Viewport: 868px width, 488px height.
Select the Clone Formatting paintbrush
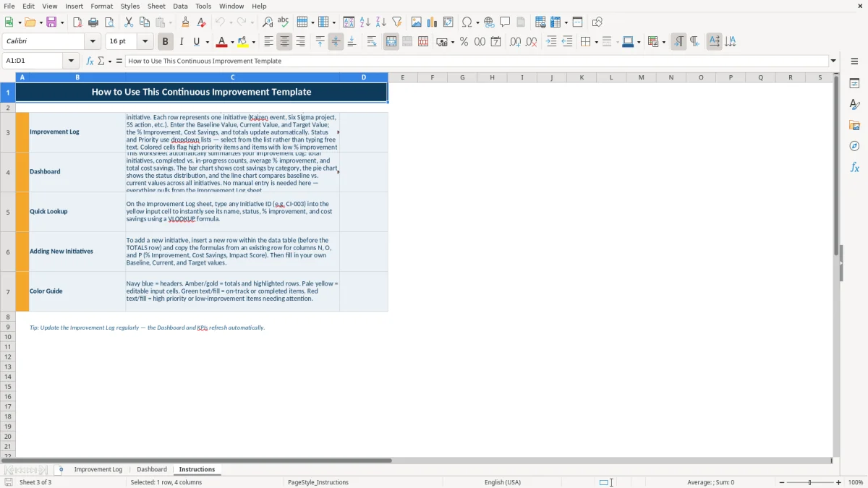[x=185, y=22]
